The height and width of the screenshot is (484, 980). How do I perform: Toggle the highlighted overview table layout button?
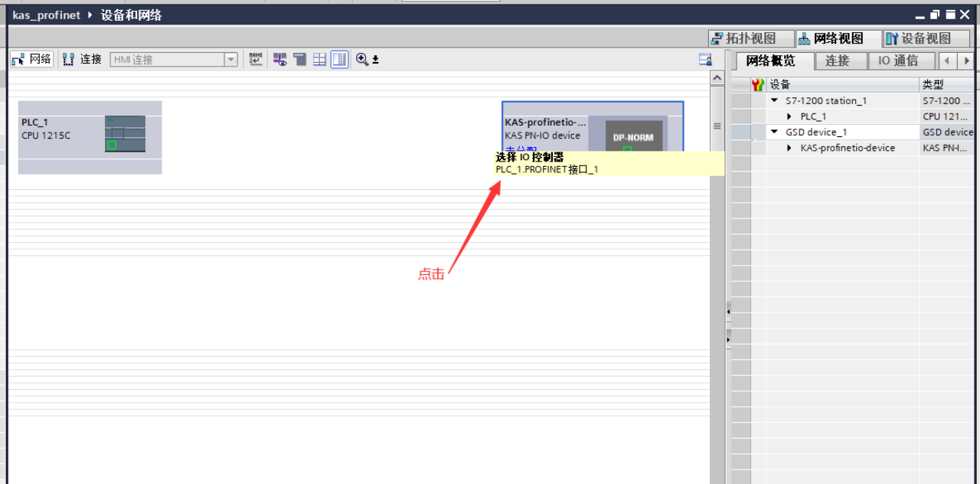pos(340,59)
